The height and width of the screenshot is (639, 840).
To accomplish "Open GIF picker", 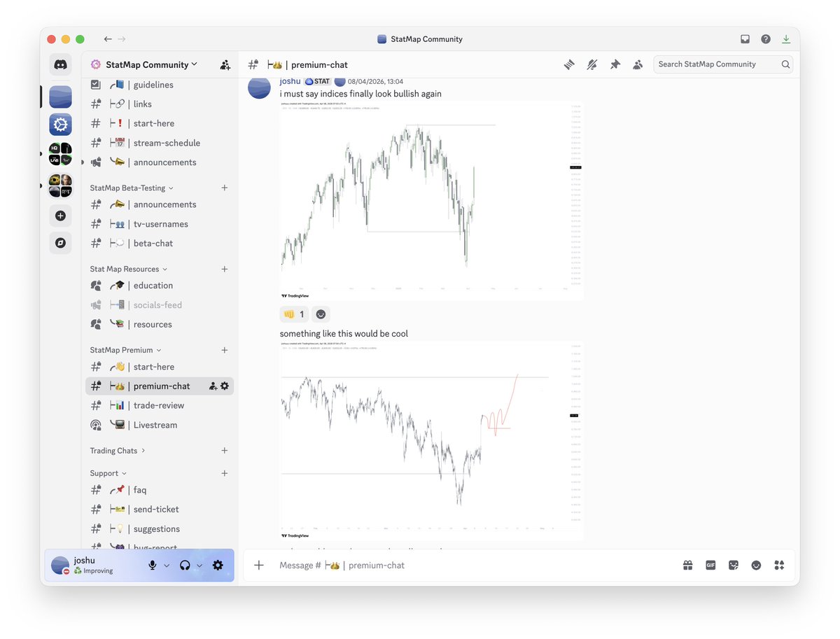I will coord(710,566).
